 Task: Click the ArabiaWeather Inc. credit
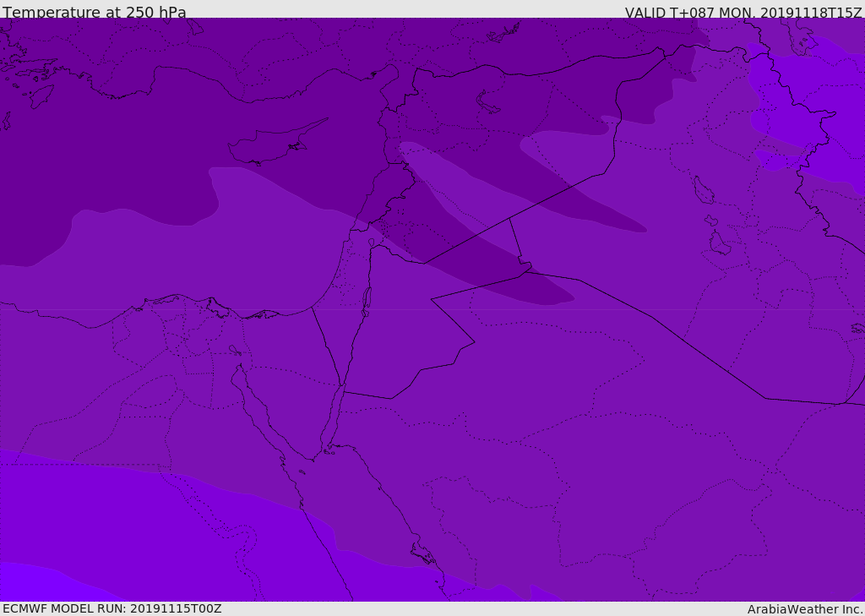tap(805, 609)
